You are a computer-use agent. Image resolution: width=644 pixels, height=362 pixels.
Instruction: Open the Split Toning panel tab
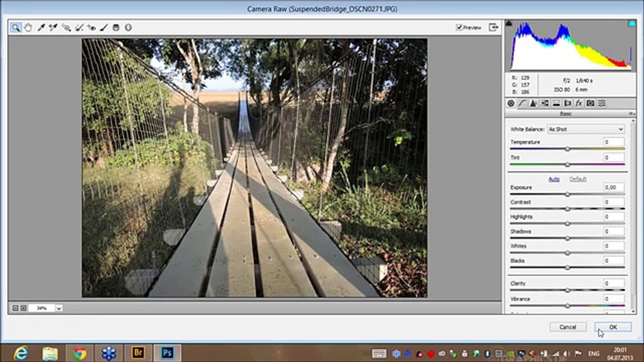click(x=556, y=103)
